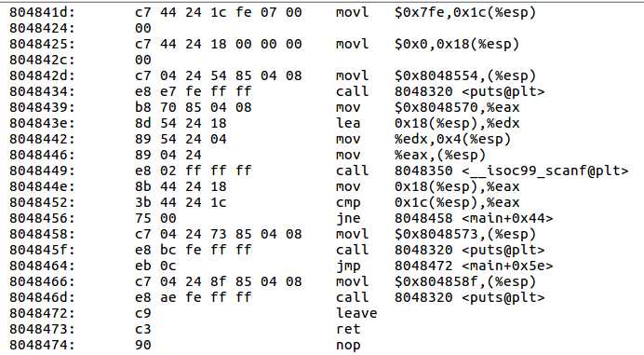Click the first call to puts@plt
The width and height of the screenshot is (644, 355).
pos(440,91)
